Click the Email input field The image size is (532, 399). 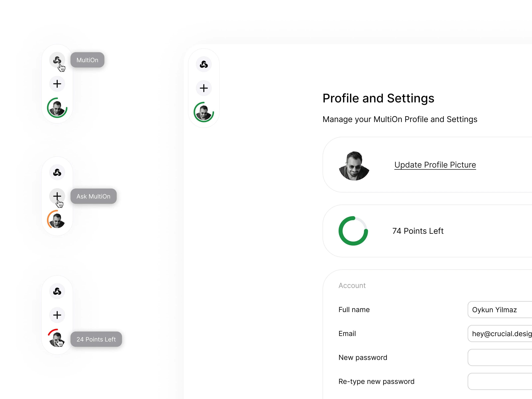tap(500, 334)
